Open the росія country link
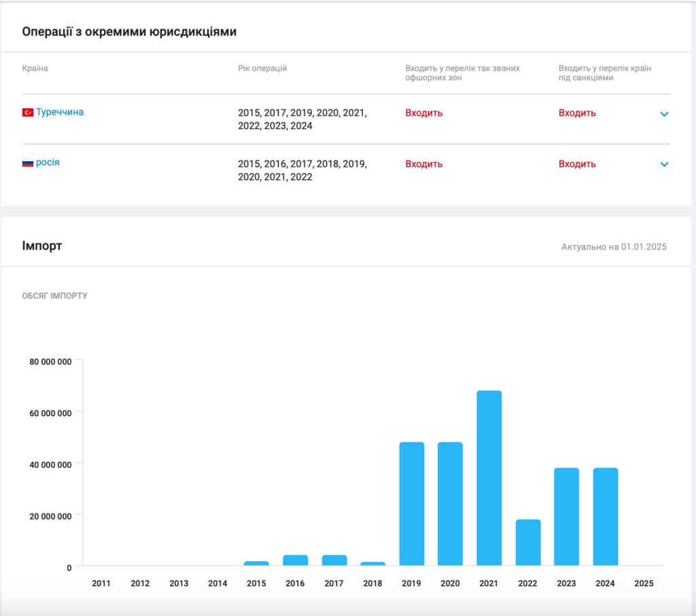Viewport: 696px width, 616px height. (x=48, y=162)
